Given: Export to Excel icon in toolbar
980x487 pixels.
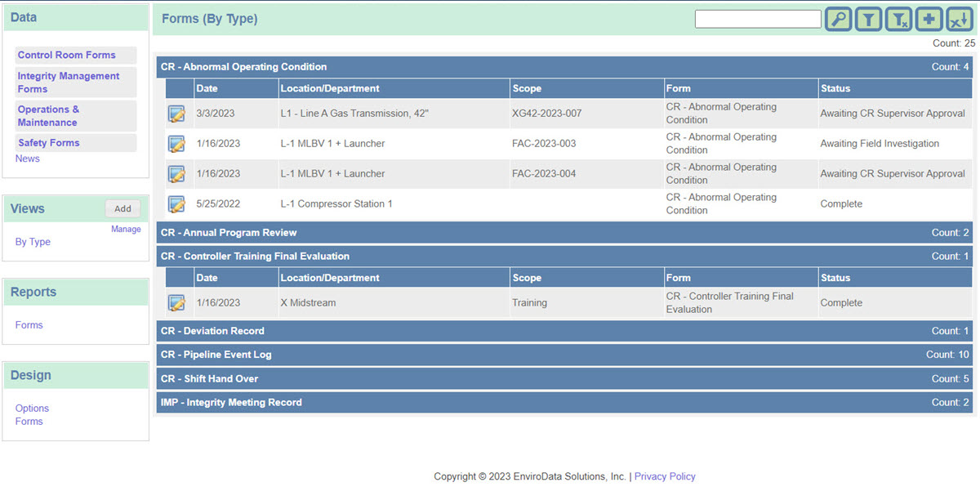Looking at the screenshot, I should pos(960,19).
